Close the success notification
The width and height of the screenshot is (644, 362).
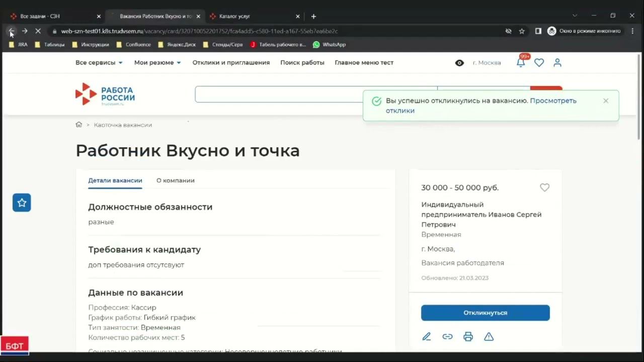(606, 101)
